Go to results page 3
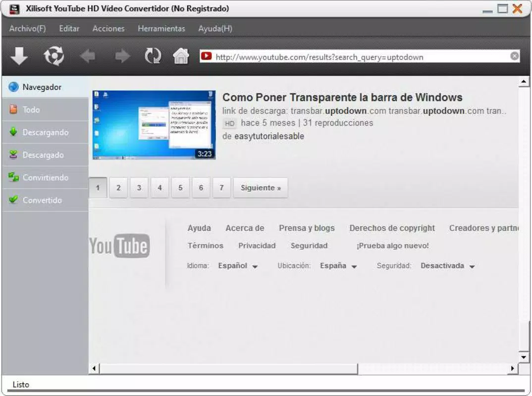The image size is (532, 396). pyautogui.click(x=139, y=188)
